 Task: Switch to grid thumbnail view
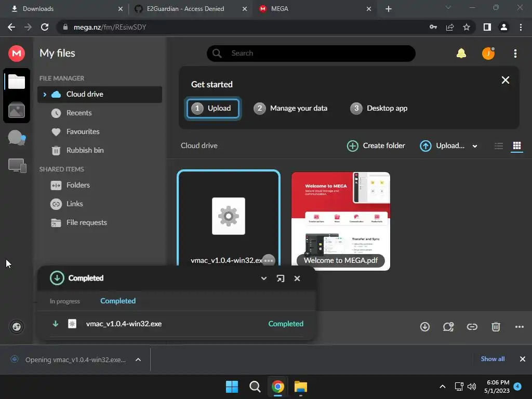pos(517,146)
